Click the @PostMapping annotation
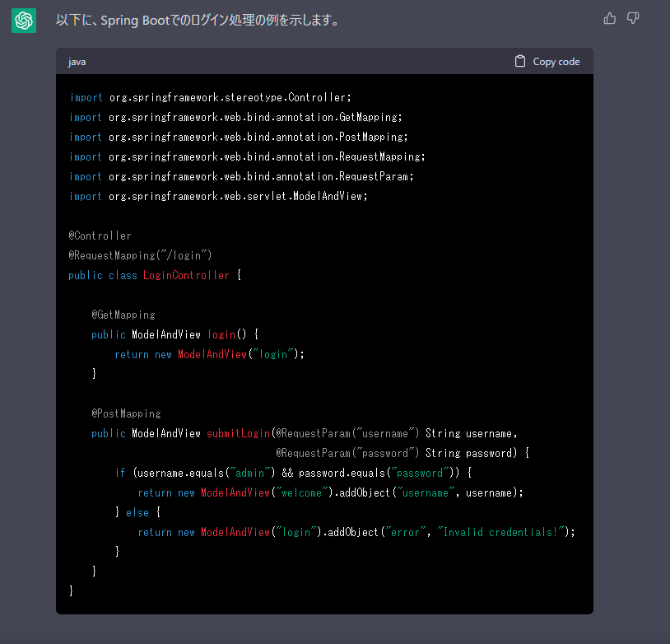 point(126,413)
